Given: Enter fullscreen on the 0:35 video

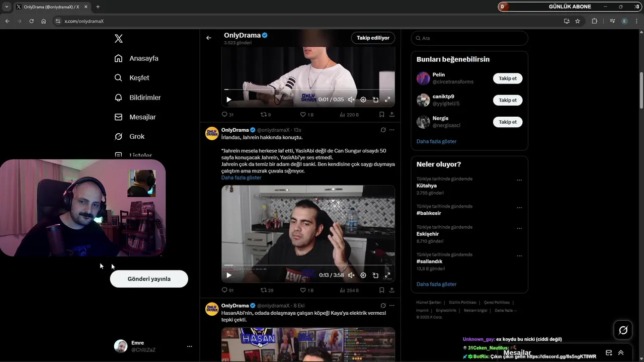Looking at the screenshot, I should (387, 100).
